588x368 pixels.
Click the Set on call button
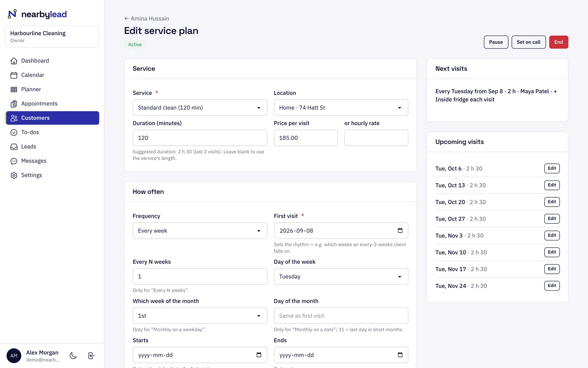pos(528,42)
